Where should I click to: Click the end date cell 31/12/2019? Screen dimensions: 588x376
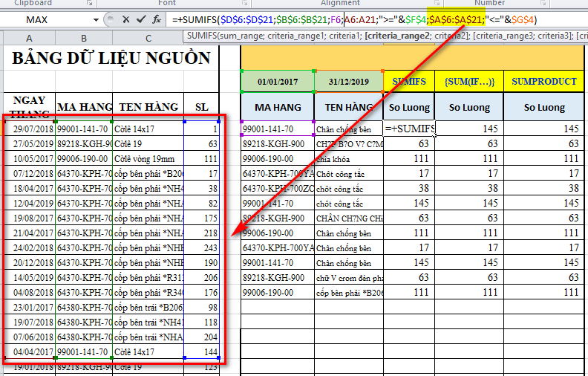pos(348,82)
